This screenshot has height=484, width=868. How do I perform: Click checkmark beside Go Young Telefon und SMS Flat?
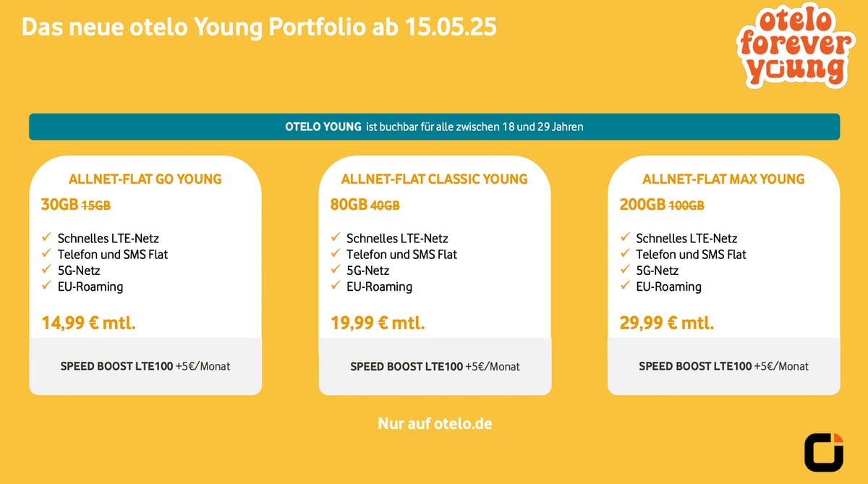coord(46,254)
